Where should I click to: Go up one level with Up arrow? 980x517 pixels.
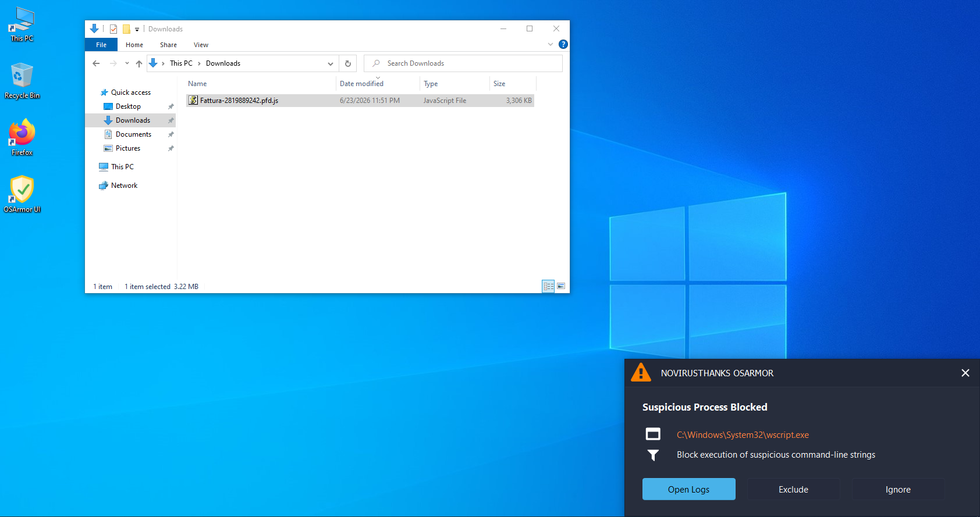pos(139,63)
